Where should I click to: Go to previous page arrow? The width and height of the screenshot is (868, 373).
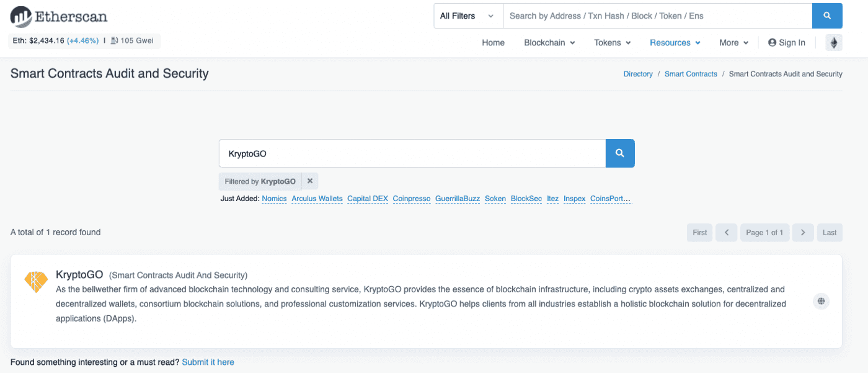point(726,233)
